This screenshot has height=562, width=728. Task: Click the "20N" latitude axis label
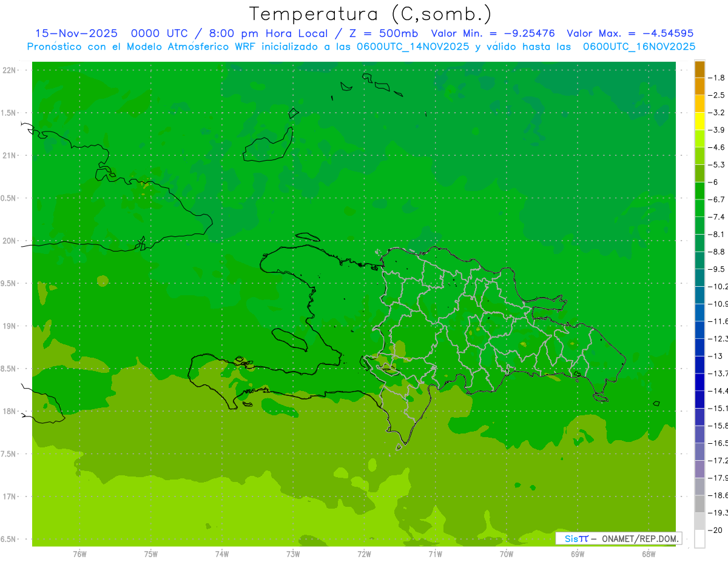pyautogui.click(x=8, y=241)
